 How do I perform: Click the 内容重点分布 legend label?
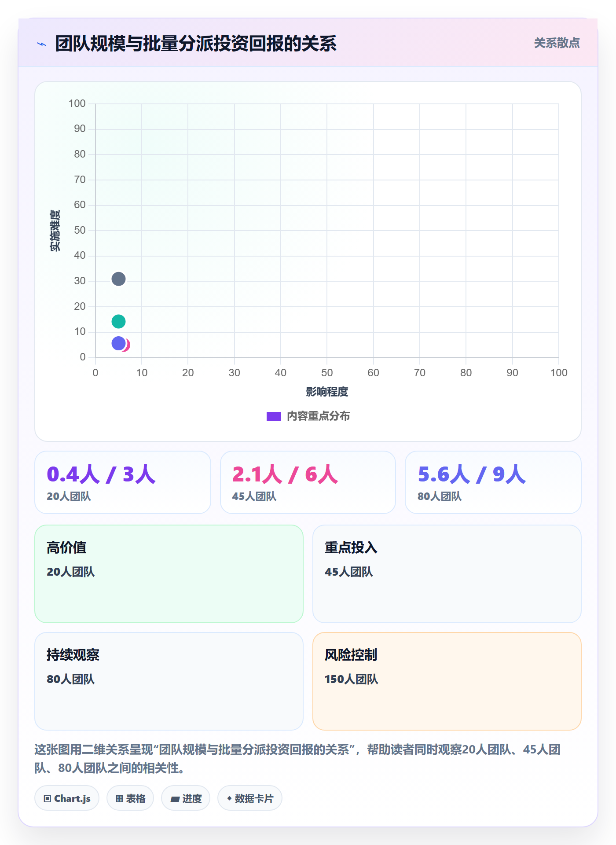[x=318, y=416]
